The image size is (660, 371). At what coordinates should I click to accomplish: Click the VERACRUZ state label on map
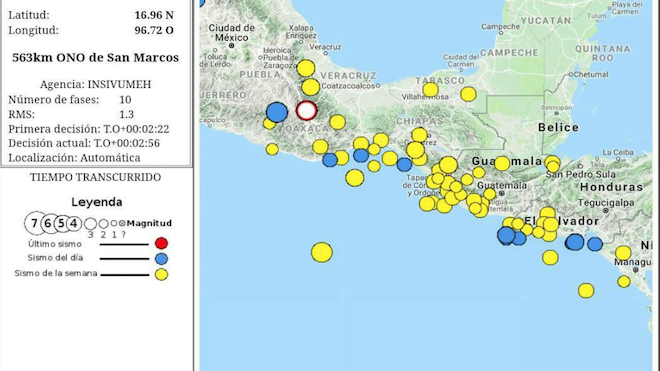348,76
